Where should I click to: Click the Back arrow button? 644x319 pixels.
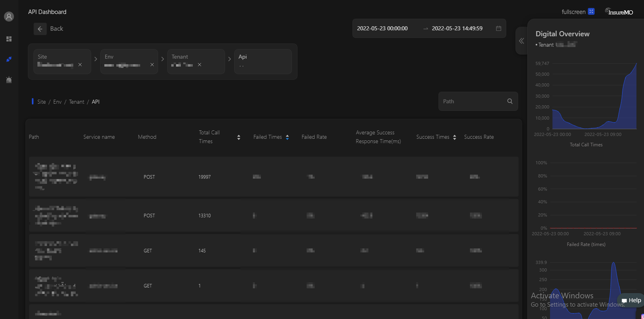pos(40,29)
